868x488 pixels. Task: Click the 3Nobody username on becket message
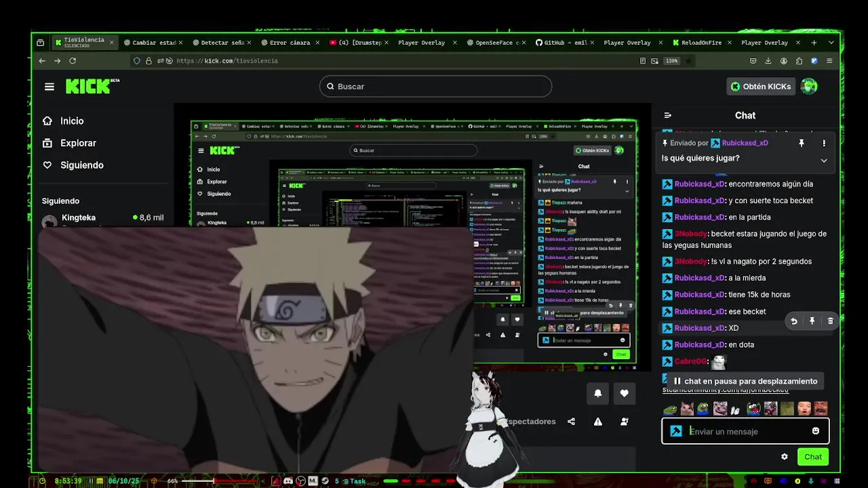(x=690, y=234)
